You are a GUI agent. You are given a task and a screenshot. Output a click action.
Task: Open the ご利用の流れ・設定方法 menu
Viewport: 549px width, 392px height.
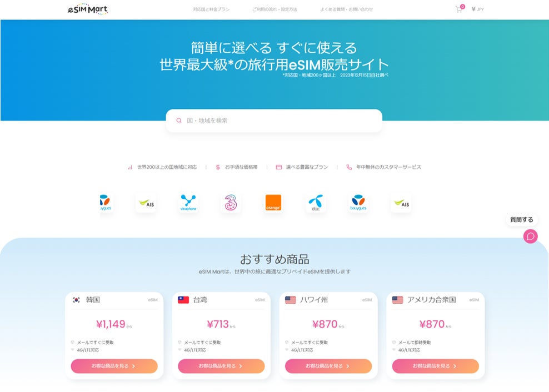coord(275,9)
